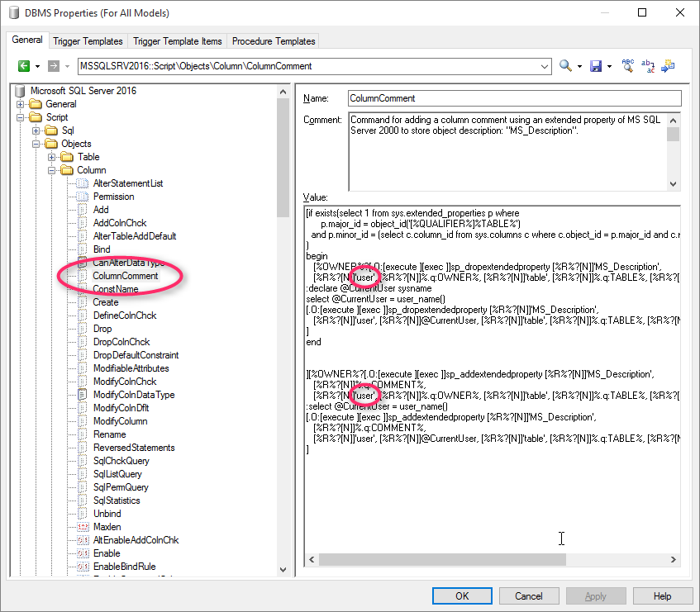Click the ABC check icon in toolbar
Viewport: 700px width, 612px height.
(628, 66)
